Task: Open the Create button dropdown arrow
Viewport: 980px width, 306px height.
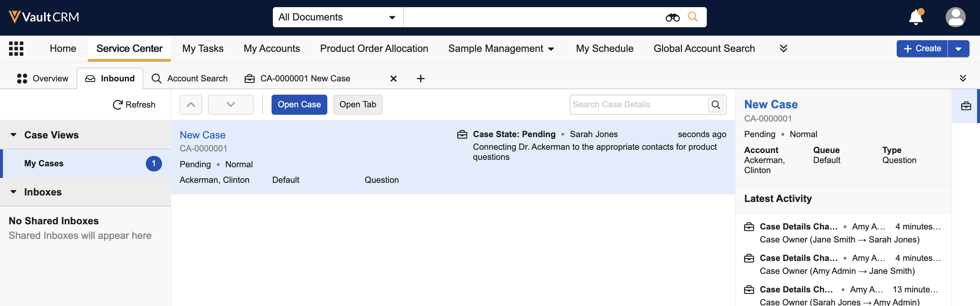Action: tap(958, 49)
